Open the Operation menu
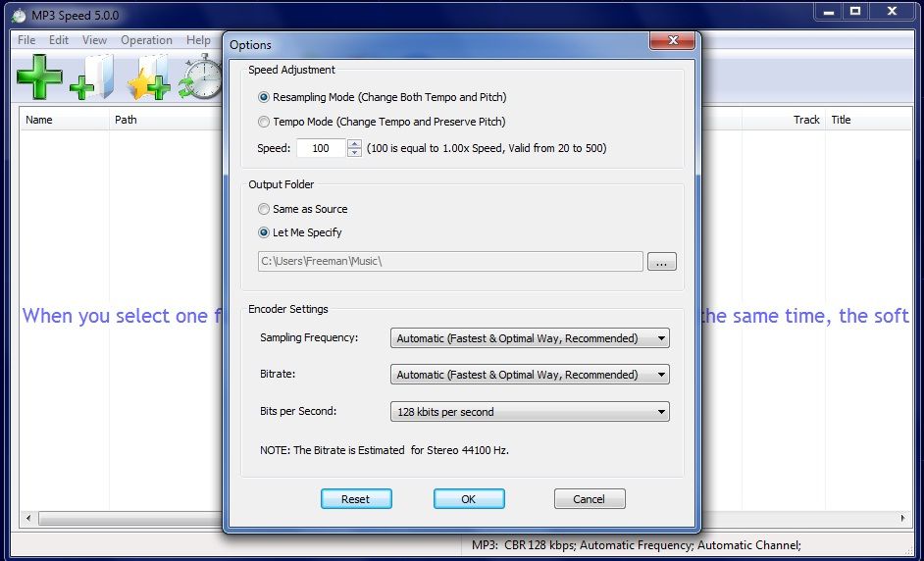This screenshot has height=561, width=924. pyautogui.click(x=147, y=40)
